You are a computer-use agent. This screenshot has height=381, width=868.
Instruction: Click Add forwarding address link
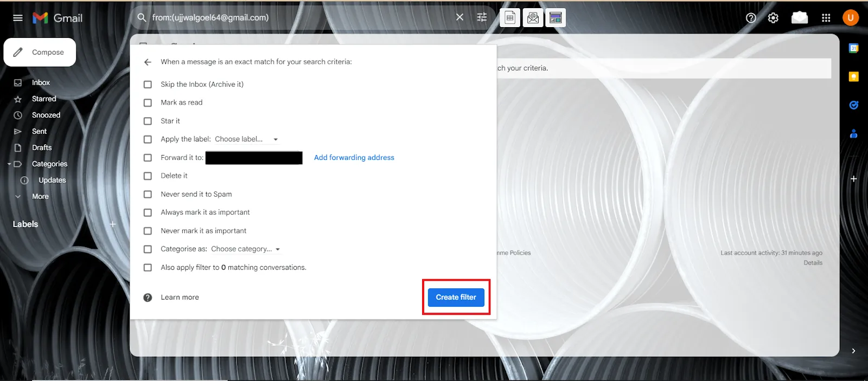tap(354, 158)
